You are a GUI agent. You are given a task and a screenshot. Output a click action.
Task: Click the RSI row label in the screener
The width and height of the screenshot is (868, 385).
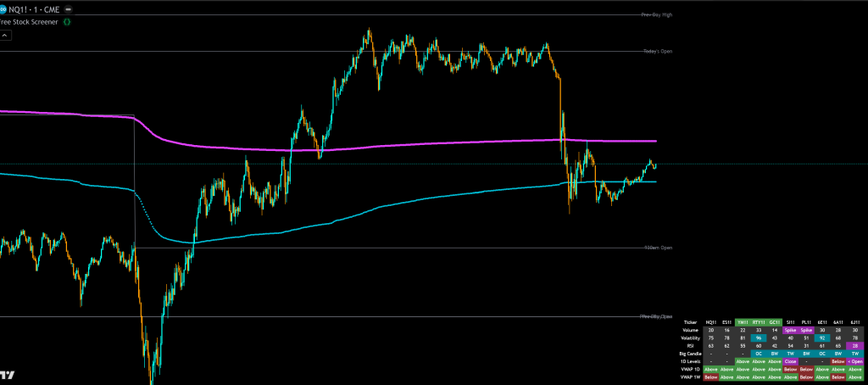click(x=690, y=345)
